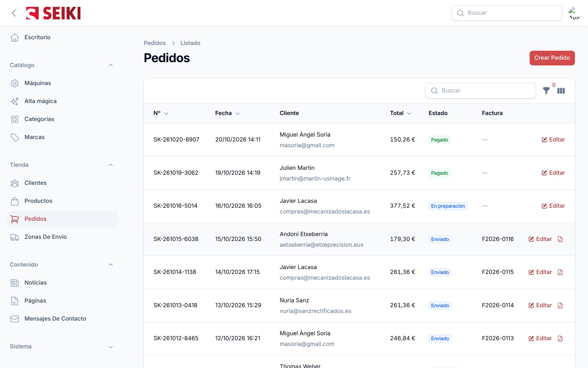588x368 pixels.
Task: Click the home icon next to Escritorio
Action: (15, 37)
